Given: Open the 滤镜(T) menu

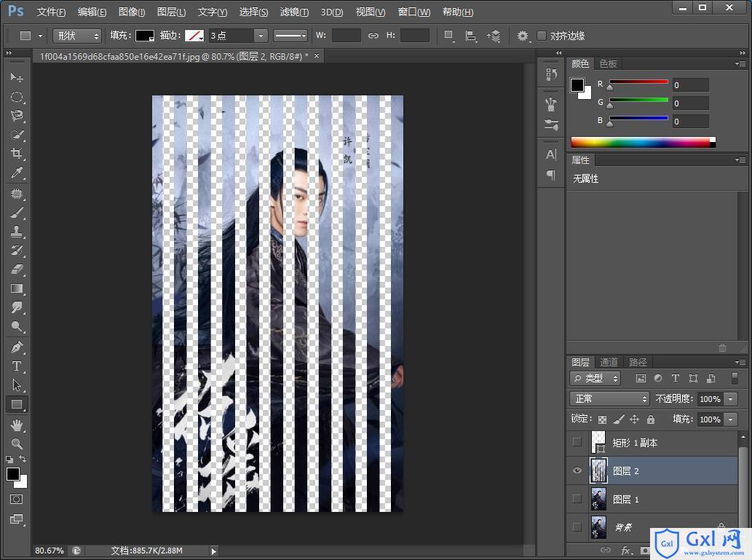Looking at the screenshot, I should coord(294,12).
